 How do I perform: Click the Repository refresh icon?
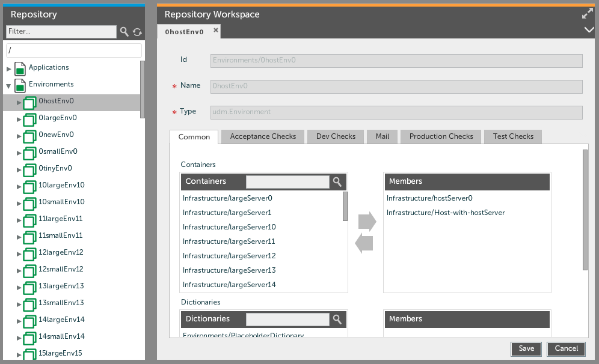coord(137,32)
